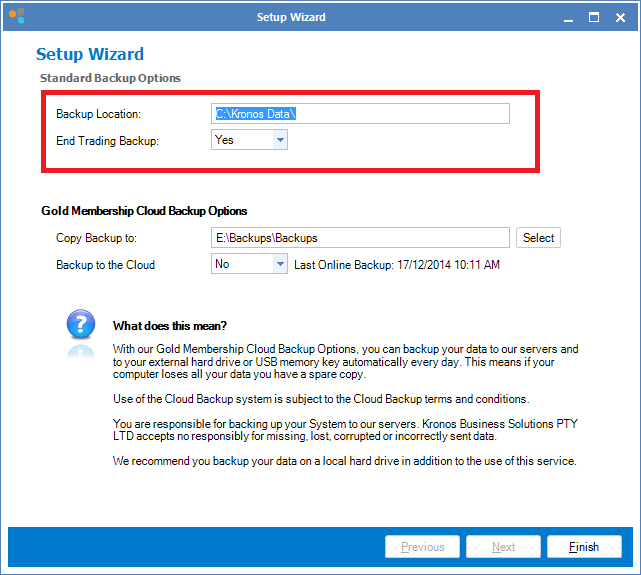The width and height of the screenshot is (641, 575).
Task: Click the app icon in title bar
Action: [x=16, y=17]
